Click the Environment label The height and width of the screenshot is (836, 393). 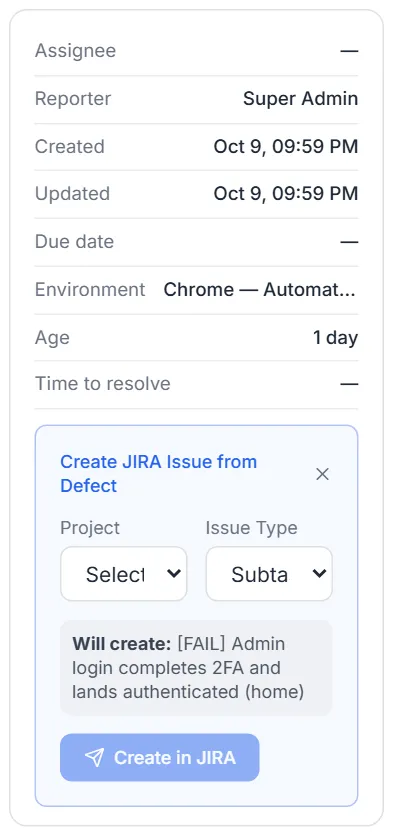(90, 290)
